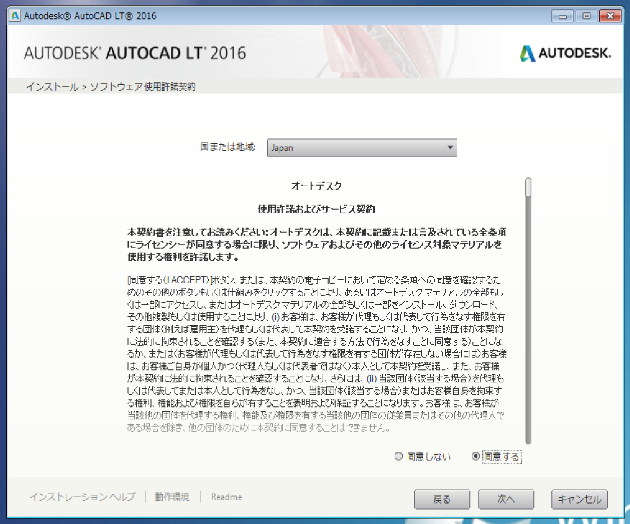The width and height of the screenshot is (630, 524).
Task: Maximize the installer window
Action: 586,16
